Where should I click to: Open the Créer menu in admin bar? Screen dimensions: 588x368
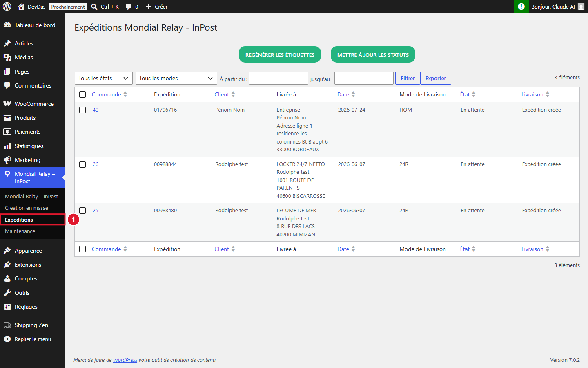pos(157,7)
